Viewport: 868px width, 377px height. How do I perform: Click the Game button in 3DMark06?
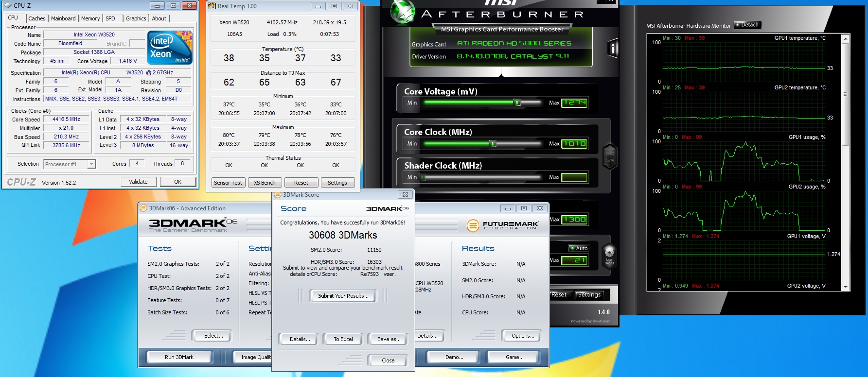514,357
